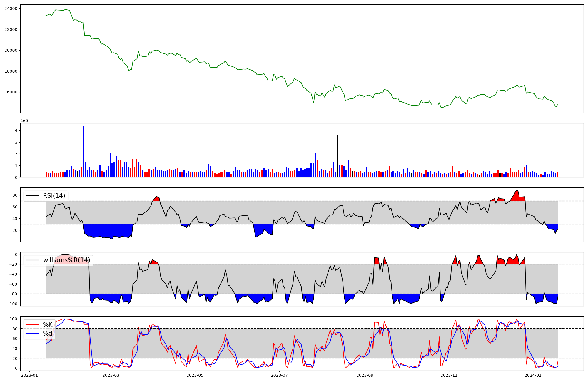Click the 2023-05 x-axis date label
This screenshot has width=588, height=382.
(195, 375)
